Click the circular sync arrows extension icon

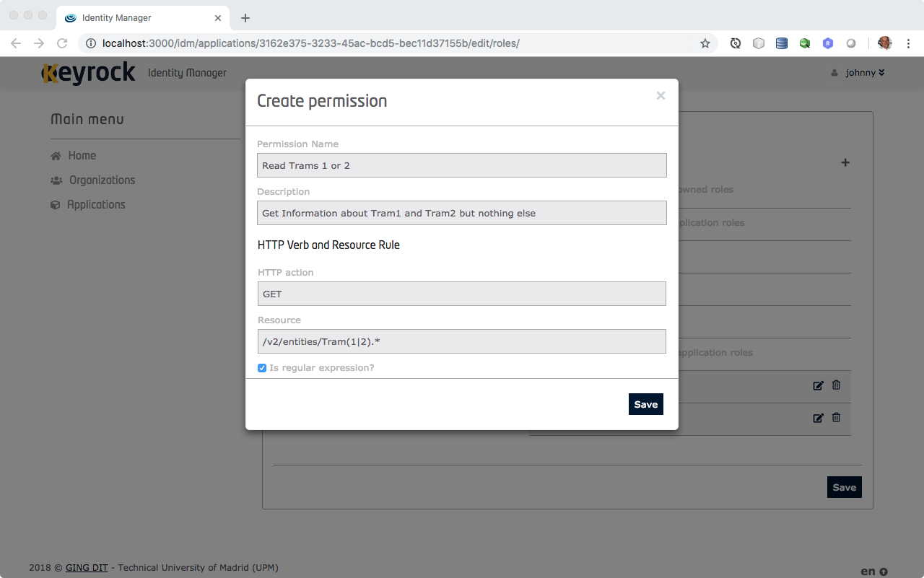[736, 43]
